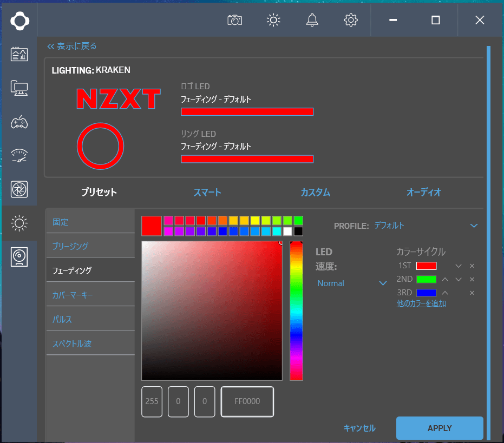Screen dimensions: 504x443
Task: Move the 1ST color down
Action: 459,266
